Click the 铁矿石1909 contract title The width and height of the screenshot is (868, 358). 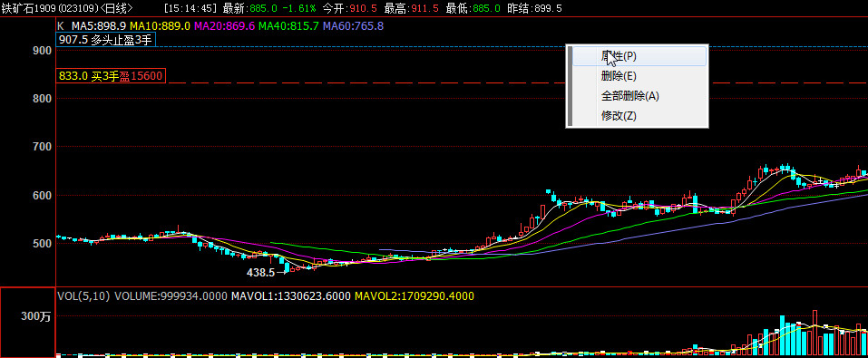click(29, 8)
